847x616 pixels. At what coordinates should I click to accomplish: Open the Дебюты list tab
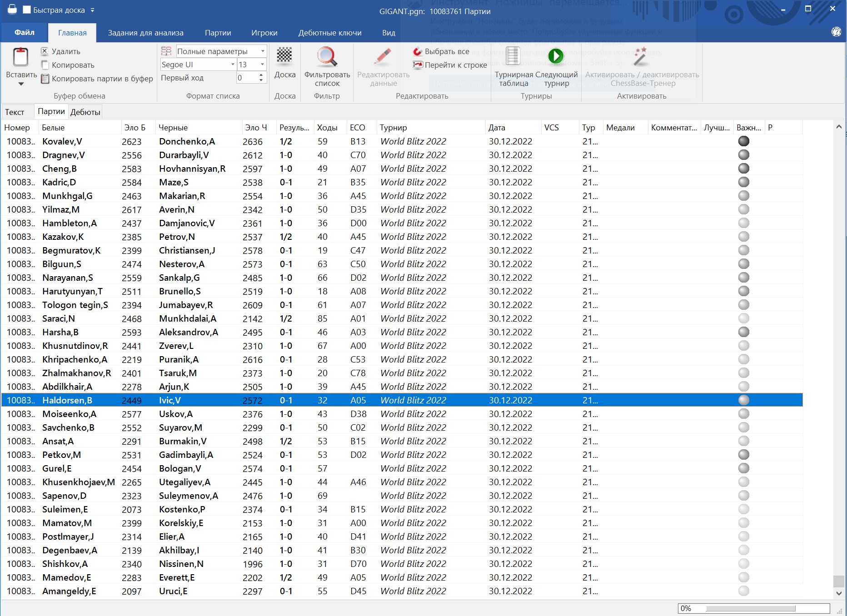point(85,112)
